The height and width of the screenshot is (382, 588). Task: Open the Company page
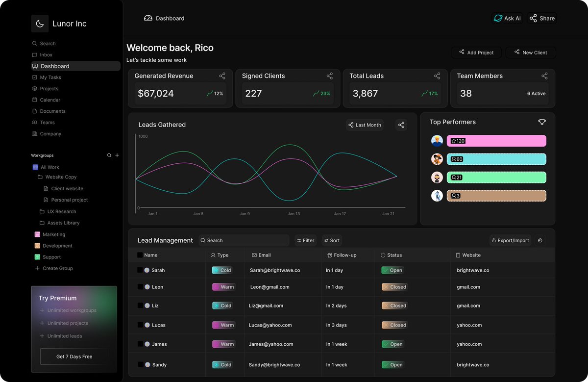click(x=47, y=134)
